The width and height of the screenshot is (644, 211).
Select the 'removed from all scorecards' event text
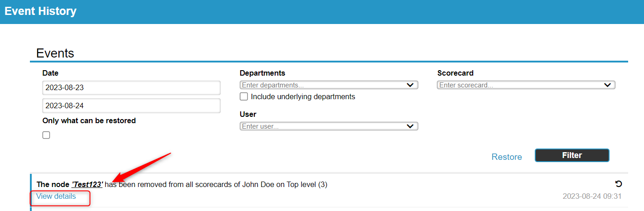177,184
